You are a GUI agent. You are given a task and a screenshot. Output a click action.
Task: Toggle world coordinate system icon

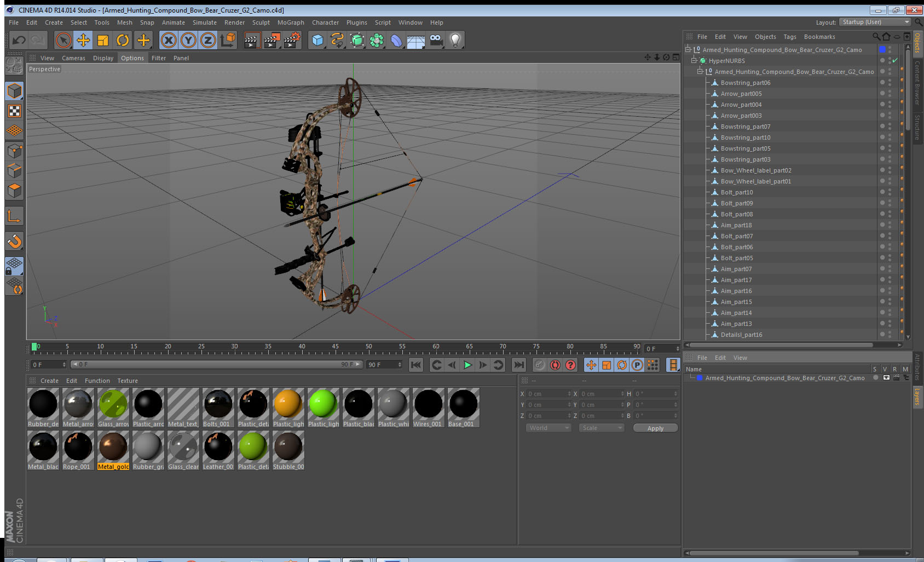(228, 40)
